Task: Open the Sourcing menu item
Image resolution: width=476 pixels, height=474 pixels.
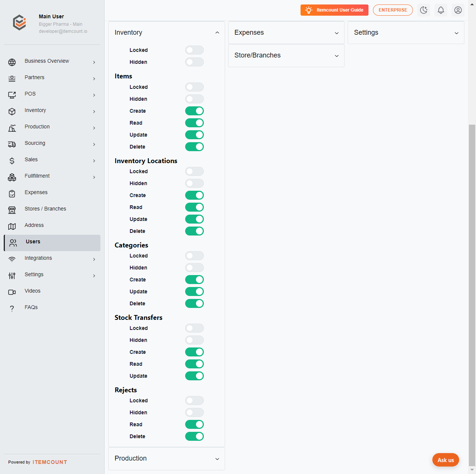Action: [52, 144]
